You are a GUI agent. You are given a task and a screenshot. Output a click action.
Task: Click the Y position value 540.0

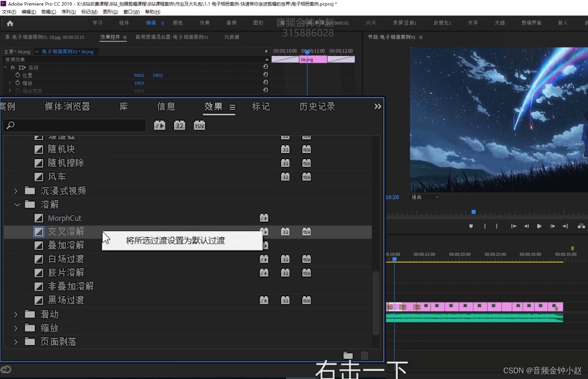point(158,75)
